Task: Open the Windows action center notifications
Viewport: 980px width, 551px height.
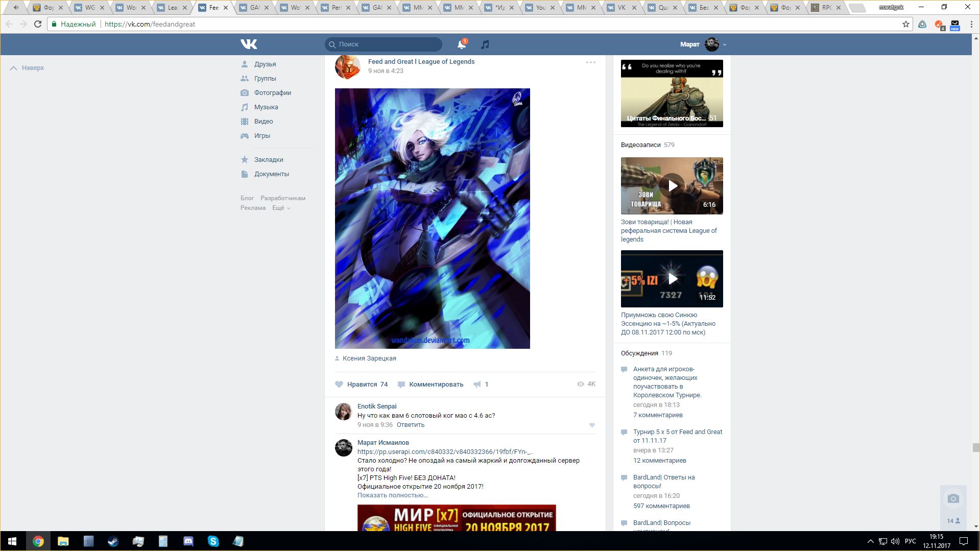Action: 964,541
